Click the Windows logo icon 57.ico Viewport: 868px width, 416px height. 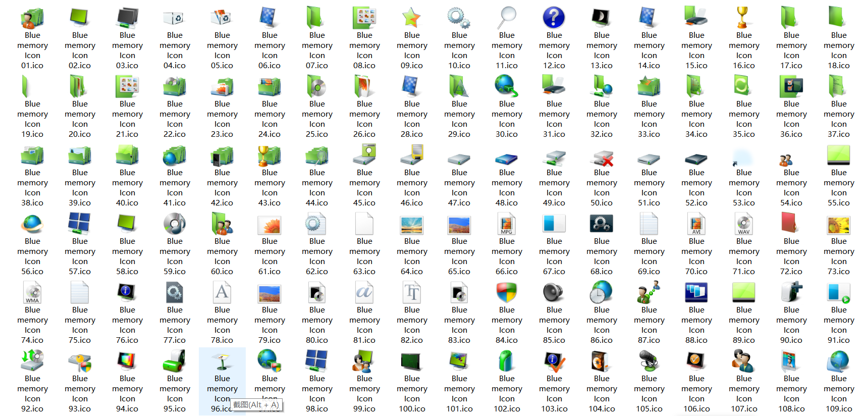click(80, 224)
